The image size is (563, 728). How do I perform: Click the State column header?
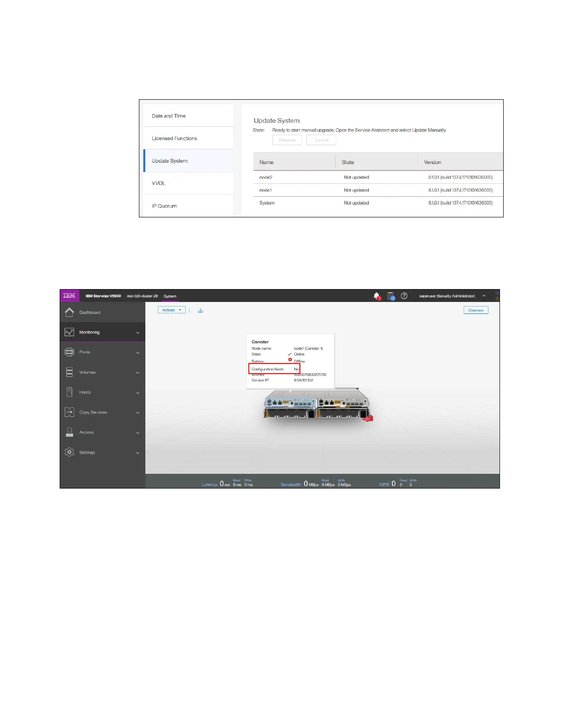[377, 162]
